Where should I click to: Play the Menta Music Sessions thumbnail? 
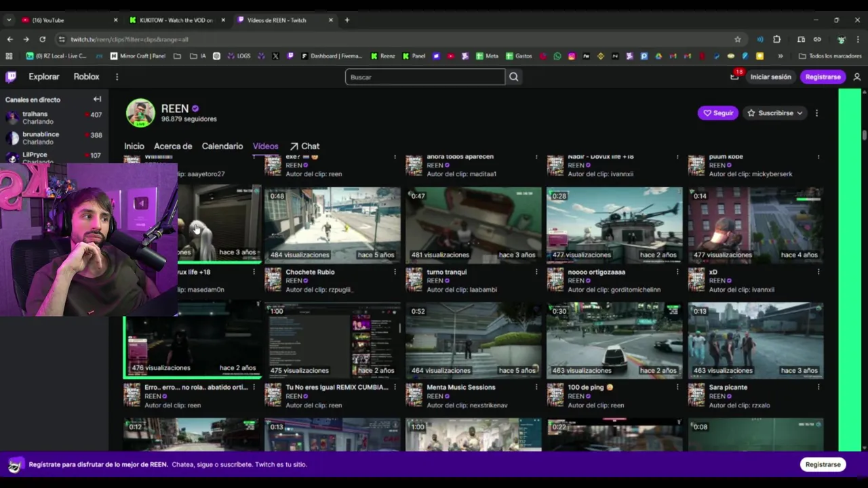[x=473, y=340]
